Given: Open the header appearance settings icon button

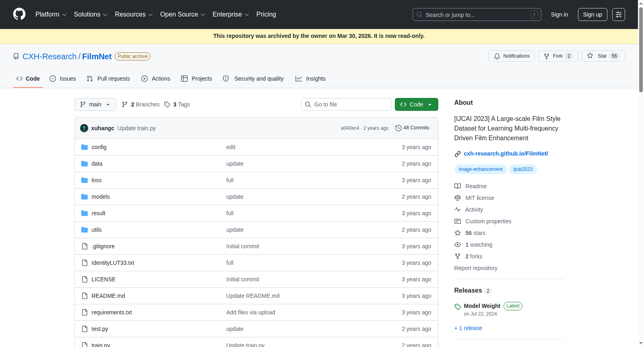Looking at the screenshot, I should [x=619, y=15].
